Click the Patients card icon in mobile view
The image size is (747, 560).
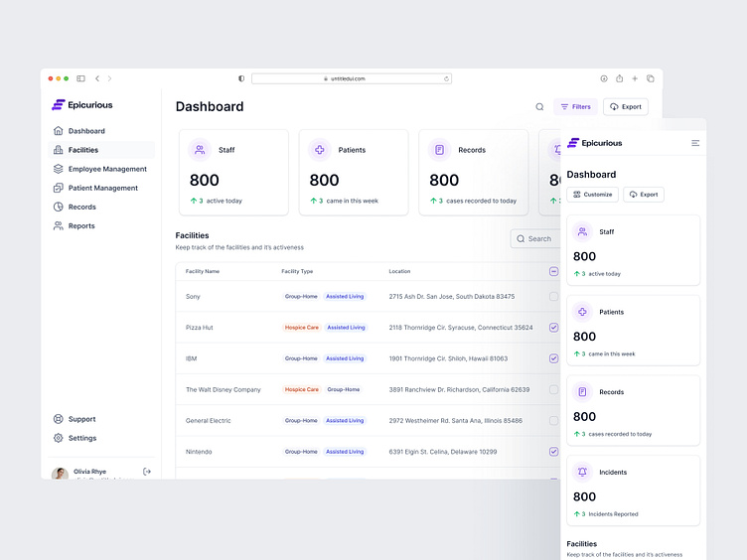coord(582,312)
